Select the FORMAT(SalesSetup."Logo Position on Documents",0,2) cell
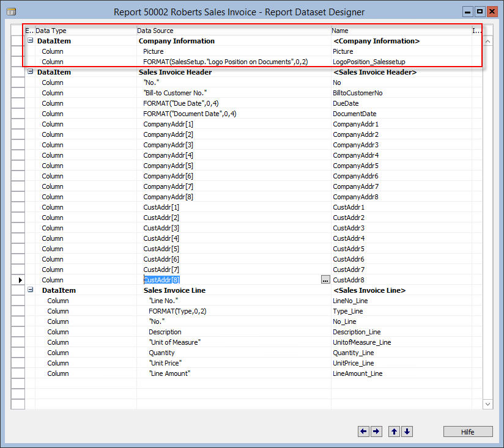 tap(234, 62)
